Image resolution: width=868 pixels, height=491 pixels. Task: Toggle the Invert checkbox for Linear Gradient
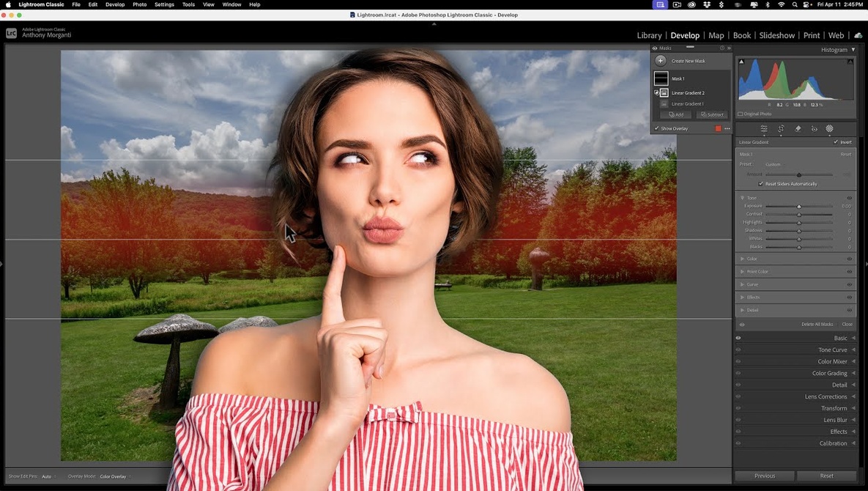[x=836, y=142]
